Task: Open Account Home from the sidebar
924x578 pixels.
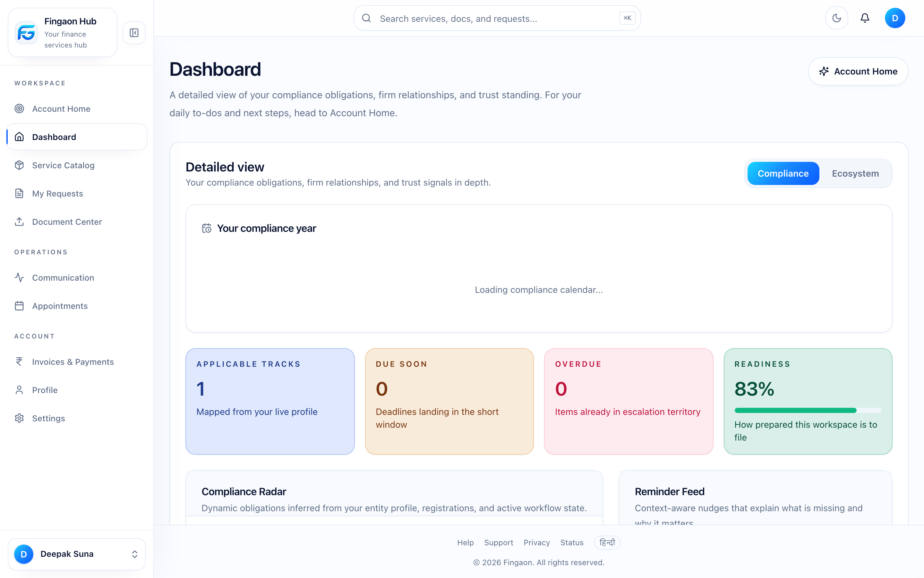Action: [x=77, y=109]
